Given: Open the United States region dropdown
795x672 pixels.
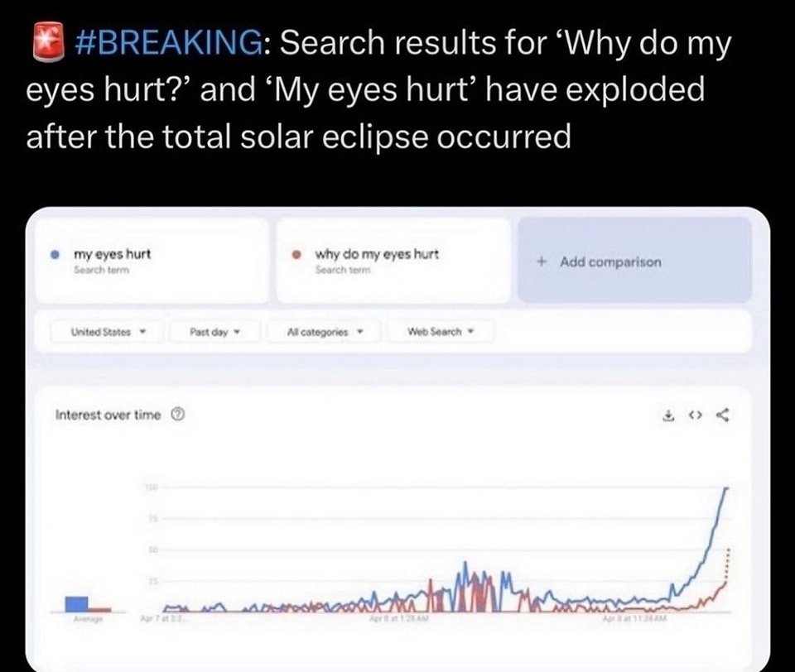Looking at the screenshot, I should 107,332.
